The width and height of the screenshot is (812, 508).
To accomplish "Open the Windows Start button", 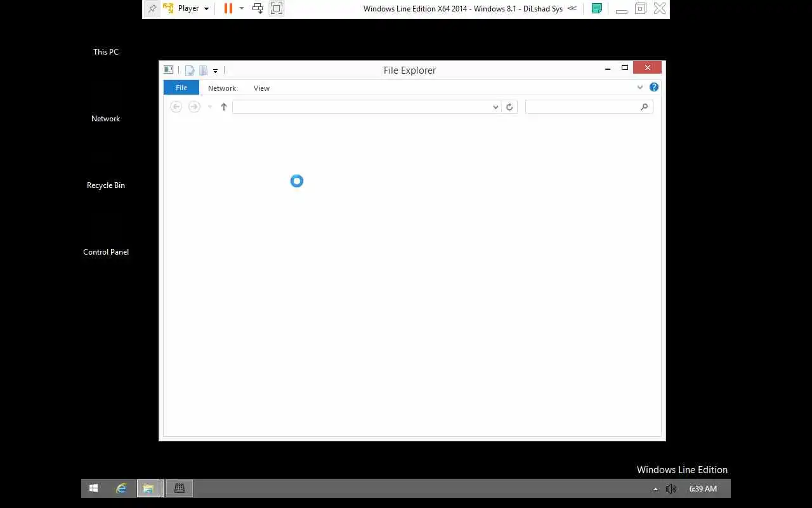I will click(x=93, y=488).
